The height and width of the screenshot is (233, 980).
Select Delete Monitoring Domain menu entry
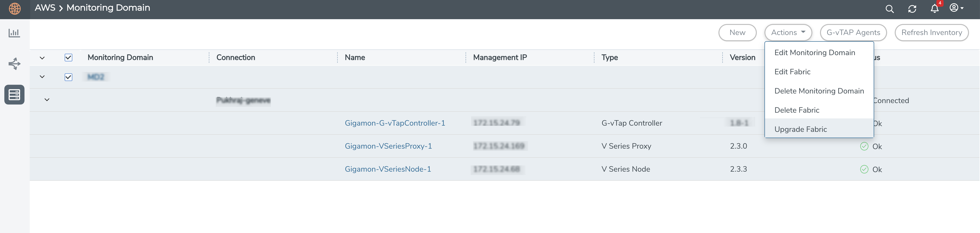click(819, 91)
